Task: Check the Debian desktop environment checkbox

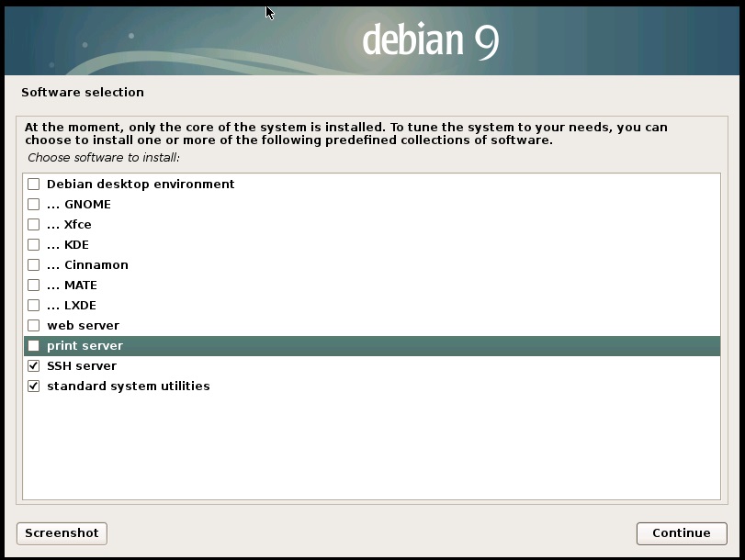Action: tap(34, 185)
